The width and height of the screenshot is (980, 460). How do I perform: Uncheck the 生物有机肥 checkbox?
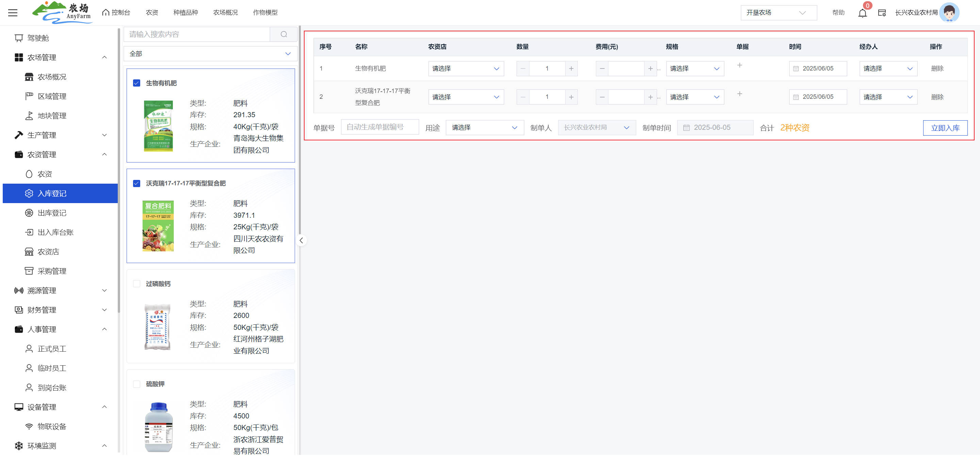point(136,83)
